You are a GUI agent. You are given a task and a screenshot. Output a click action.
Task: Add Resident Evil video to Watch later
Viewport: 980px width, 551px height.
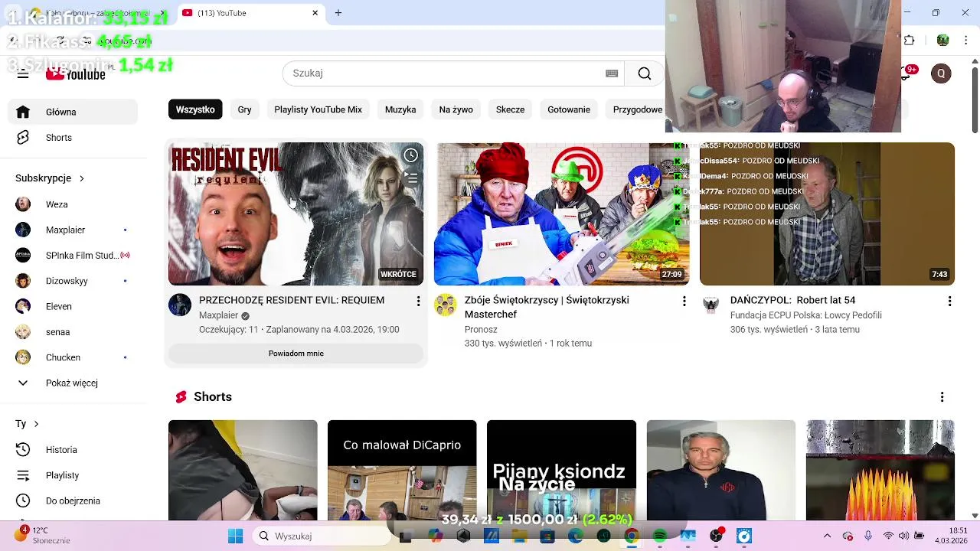click(x=411, y=156)
